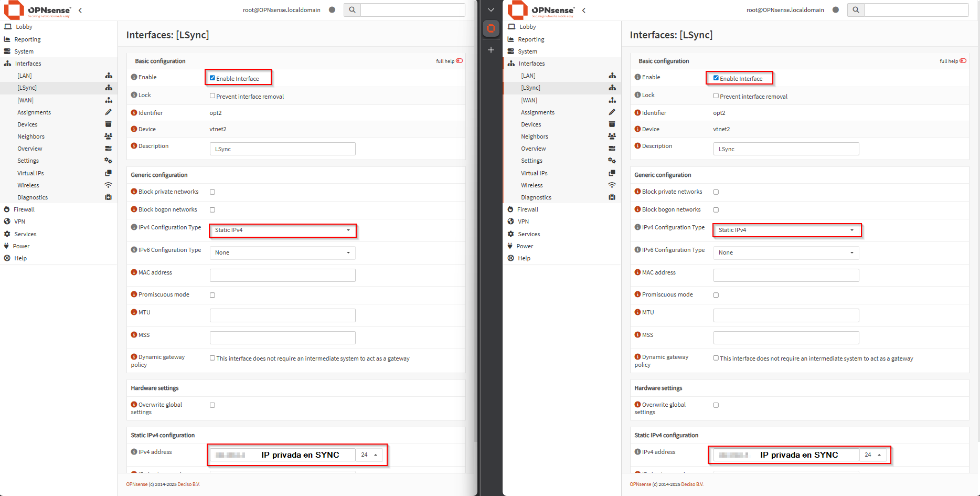
Task: Open IPv6 Configuration Type dropdown in right window
Action: coord(786,252)
